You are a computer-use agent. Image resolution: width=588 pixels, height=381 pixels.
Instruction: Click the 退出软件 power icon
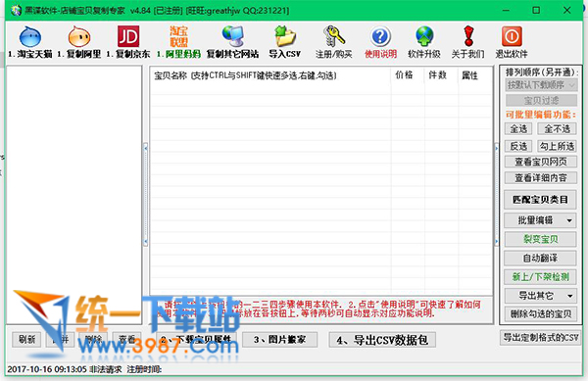point(512,36)
